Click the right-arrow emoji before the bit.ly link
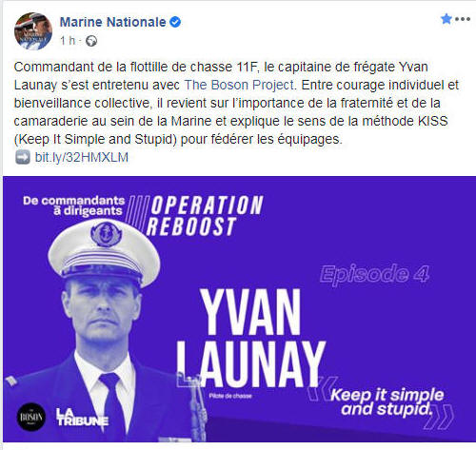 point(23,157)
